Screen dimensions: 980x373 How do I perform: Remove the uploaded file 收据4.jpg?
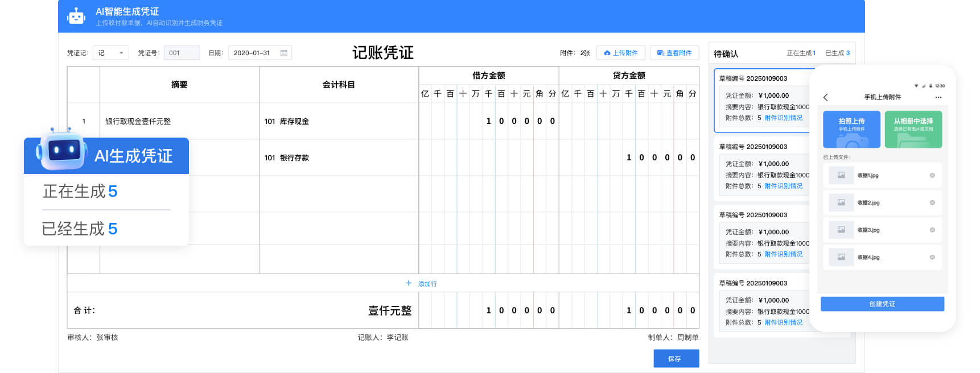coord(932,257)
